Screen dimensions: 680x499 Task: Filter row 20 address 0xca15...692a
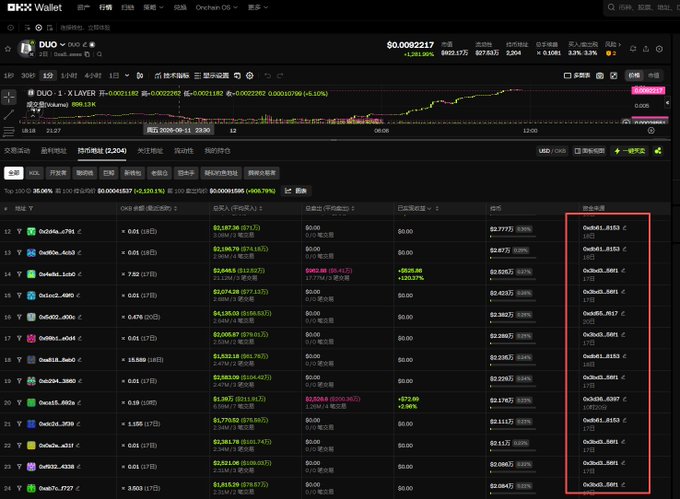pos(19,403)
